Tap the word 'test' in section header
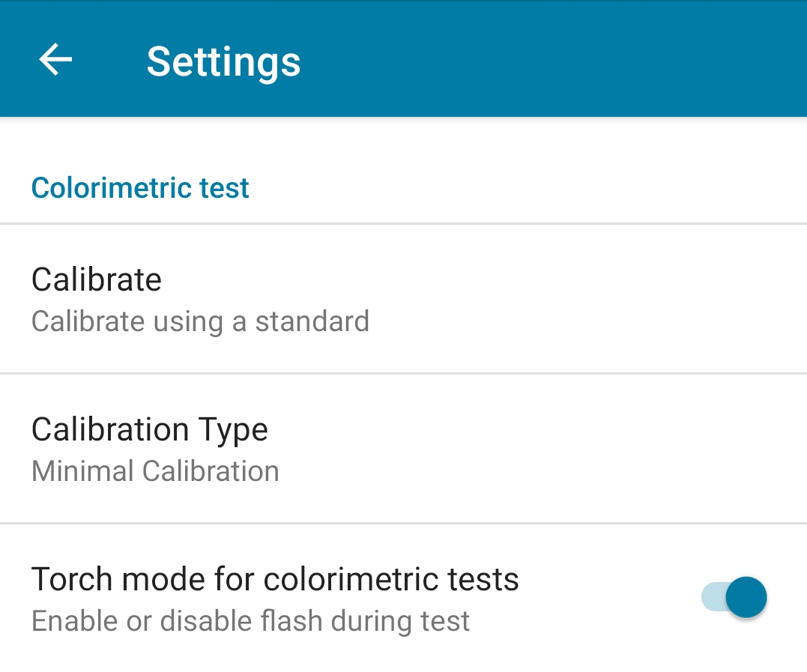 tap(224, 187)
